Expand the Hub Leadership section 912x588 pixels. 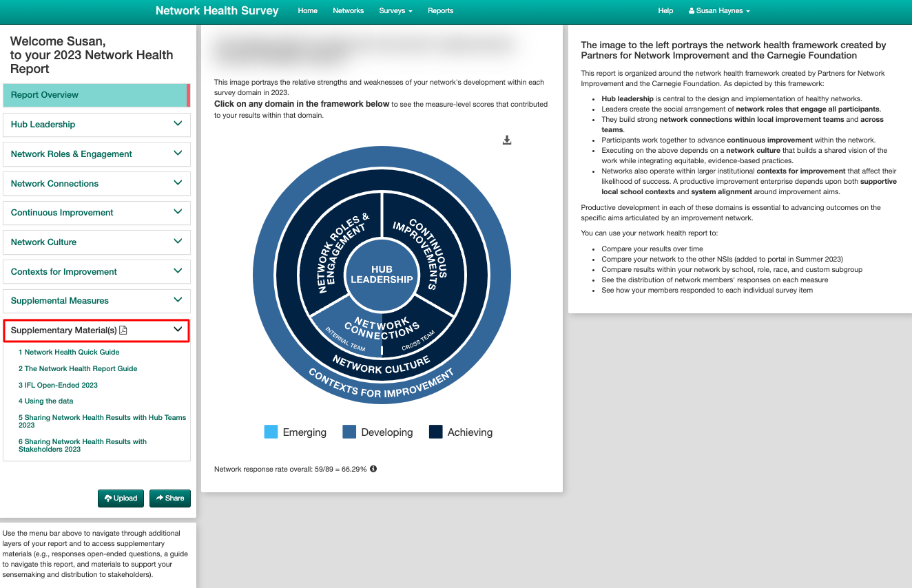point(96,125)
